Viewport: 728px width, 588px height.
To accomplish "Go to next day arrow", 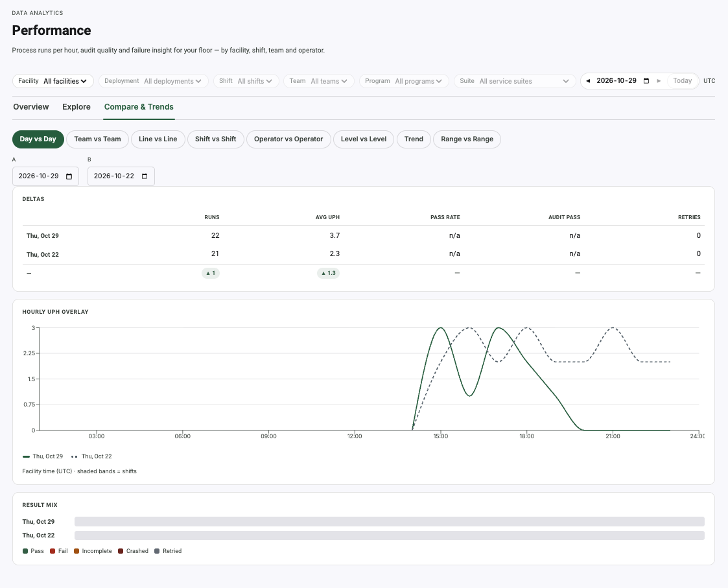I will (x=659, y=81).
